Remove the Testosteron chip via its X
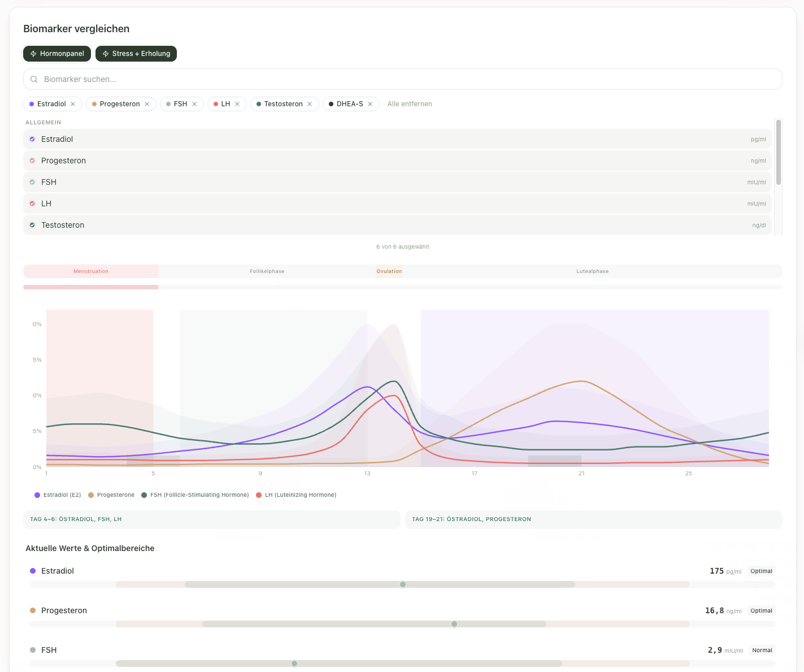Image resolution: width=804 pixels, height=672 pixels. (x=310, y=104)
